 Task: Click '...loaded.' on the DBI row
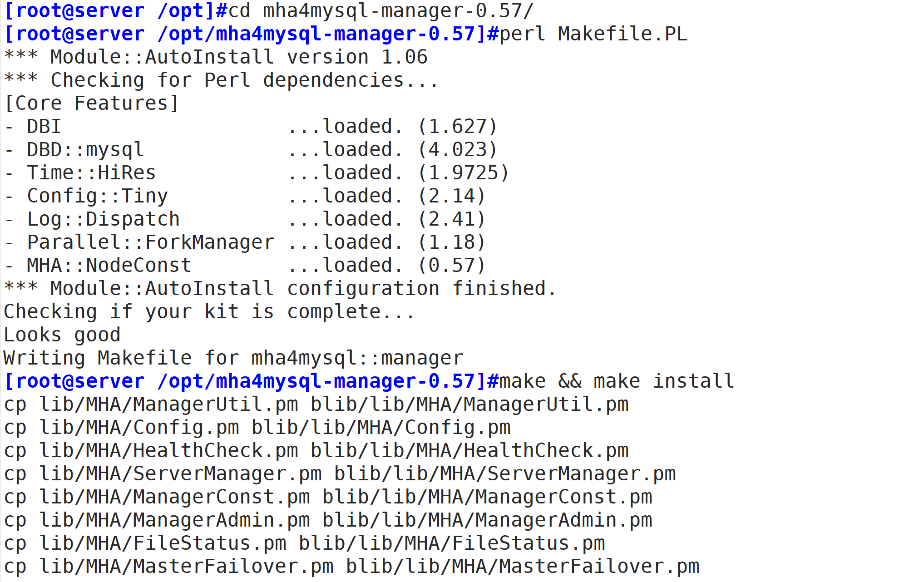coord(346,127)
